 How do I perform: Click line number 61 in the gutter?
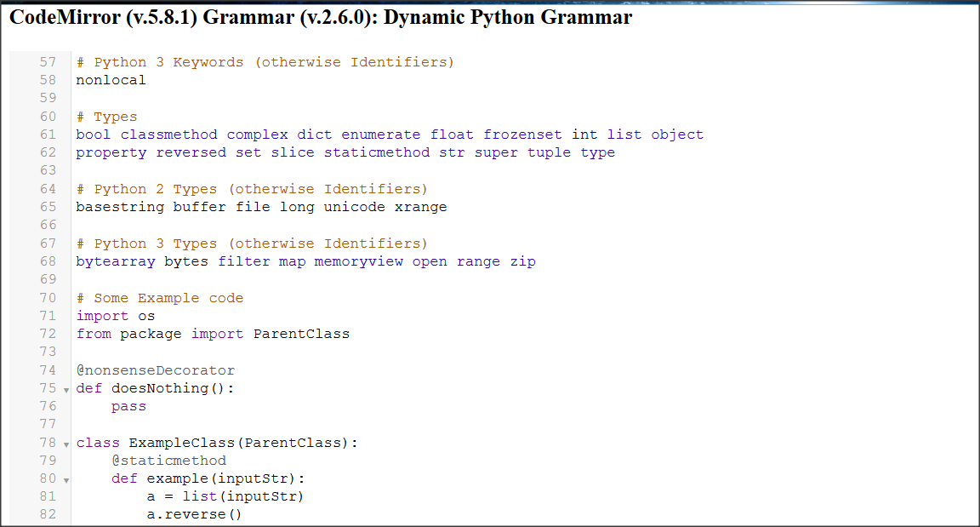(x=48, y=135)
